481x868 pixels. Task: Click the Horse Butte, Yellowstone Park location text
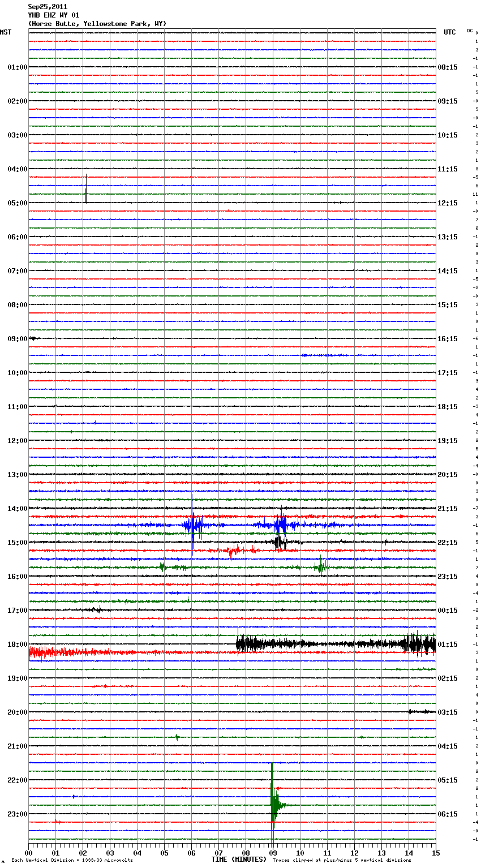[97, 24]
